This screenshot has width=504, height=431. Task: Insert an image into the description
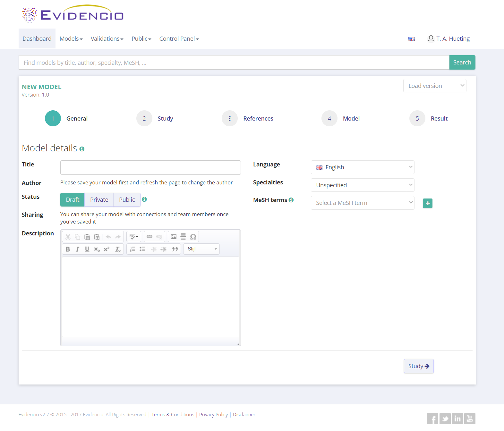point(174,237)
